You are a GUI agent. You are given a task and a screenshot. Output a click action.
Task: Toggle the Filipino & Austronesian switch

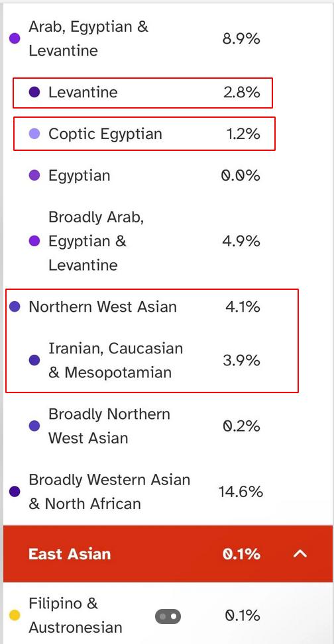168,616
